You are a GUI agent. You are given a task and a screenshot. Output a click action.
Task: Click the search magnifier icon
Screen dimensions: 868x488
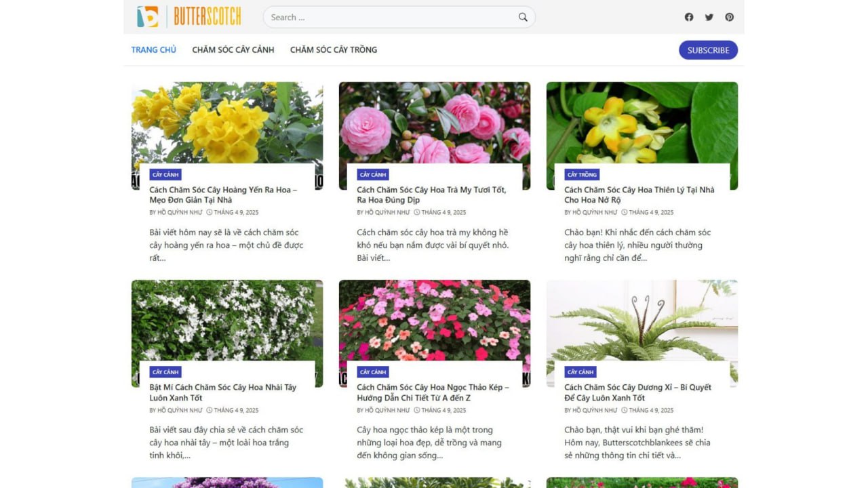click(523, 18)
